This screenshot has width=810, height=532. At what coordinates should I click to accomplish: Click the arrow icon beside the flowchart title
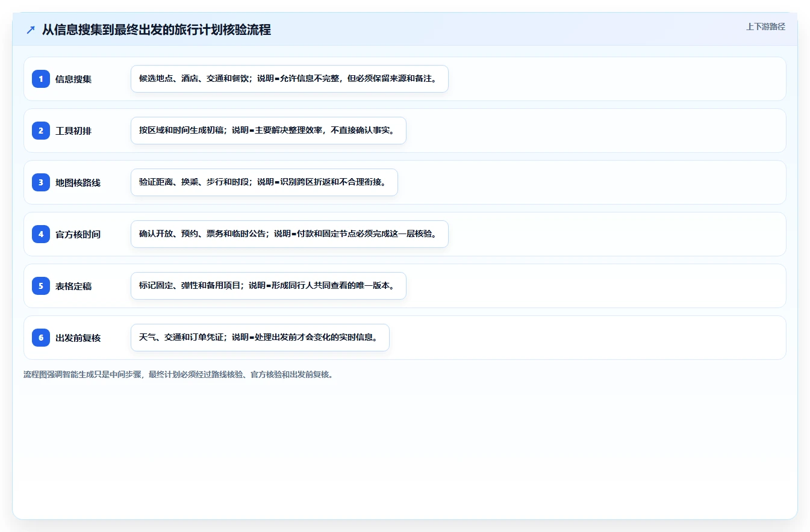pyautogui.click(x=31, y=30)
